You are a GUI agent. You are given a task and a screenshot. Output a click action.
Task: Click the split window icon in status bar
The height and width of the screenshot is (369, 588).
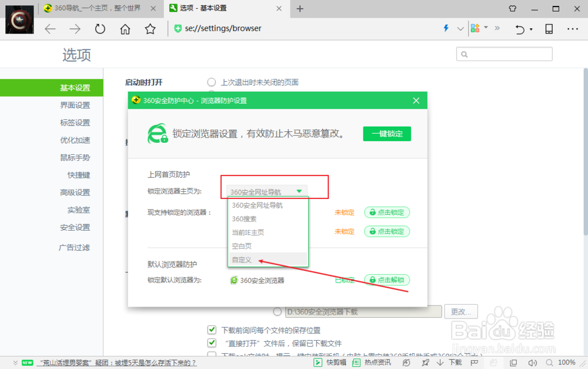[513, 363]
